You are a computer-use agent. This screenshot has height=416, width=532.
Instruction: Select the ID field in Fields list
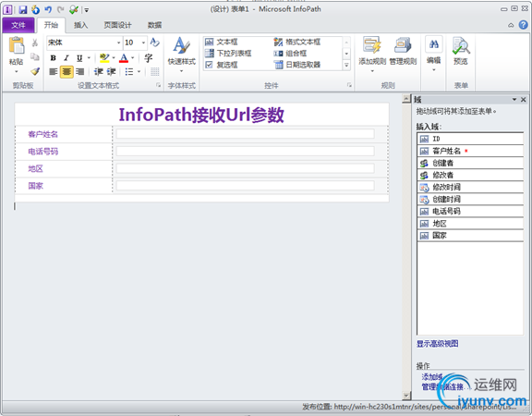(x=470, y=139)
